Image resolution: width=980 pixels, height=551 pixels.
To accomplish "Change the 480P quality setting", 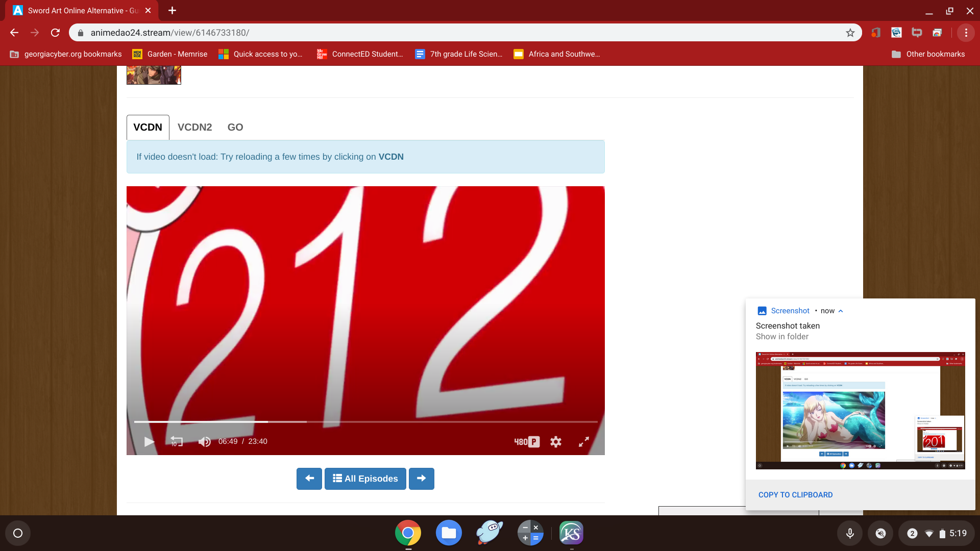I will (527, 442).
